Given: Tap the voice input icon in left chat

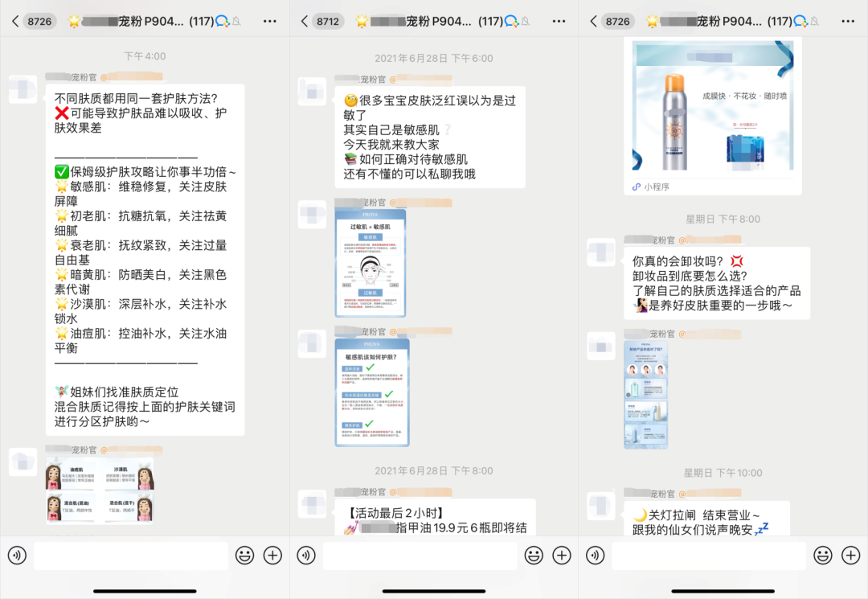Looking at the screenshot, I should (x=17, y=555).
